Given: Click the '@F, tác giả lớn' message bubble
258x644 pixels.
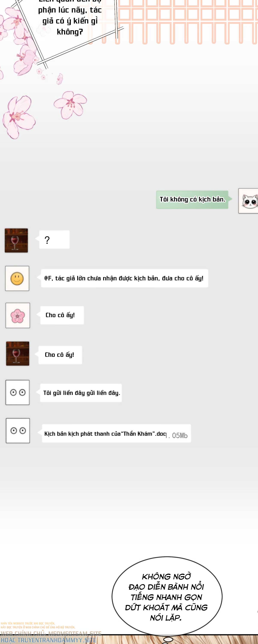Looking at the screenshot, I should [124, 278].
